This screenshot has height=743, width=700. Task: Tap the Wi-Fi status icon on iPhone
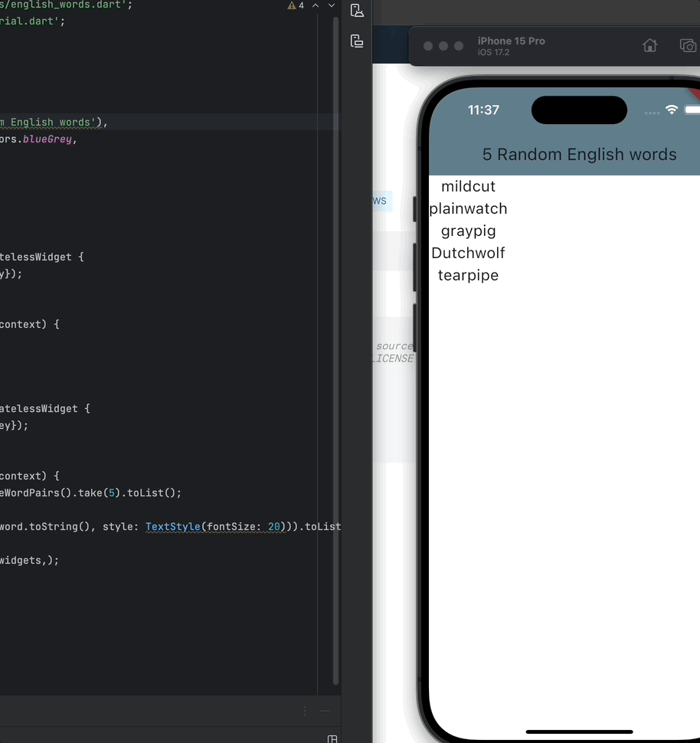pyautogui.click(x=672, y=110)
